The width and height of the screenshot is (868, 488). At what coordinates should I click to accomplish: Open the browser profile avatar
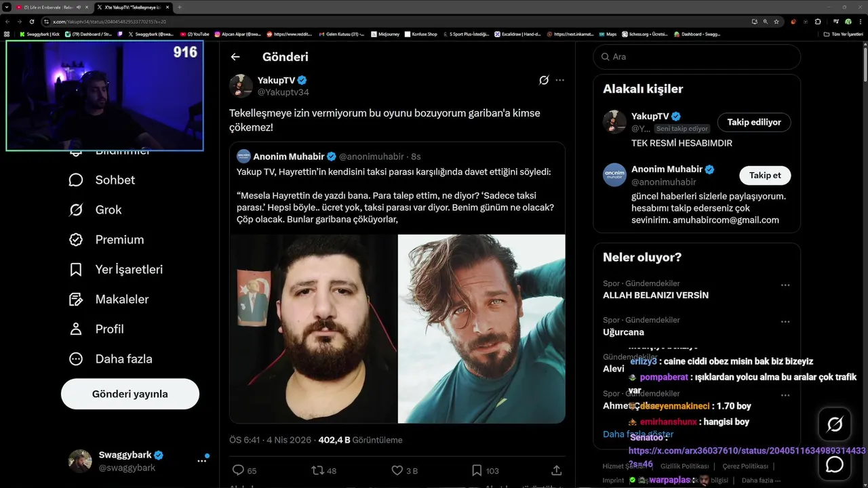tap(848, 22)
